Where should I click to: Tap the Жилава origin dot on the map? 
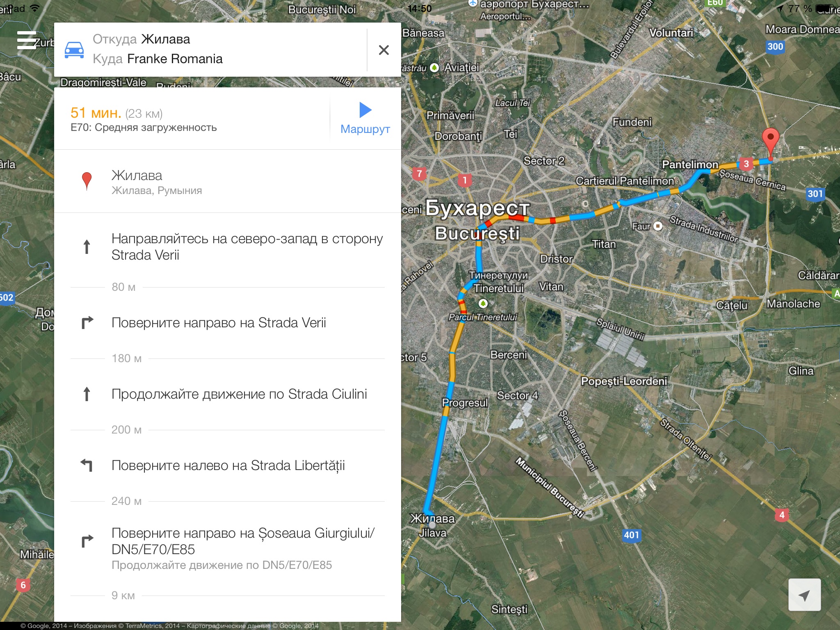pos(431,525)
